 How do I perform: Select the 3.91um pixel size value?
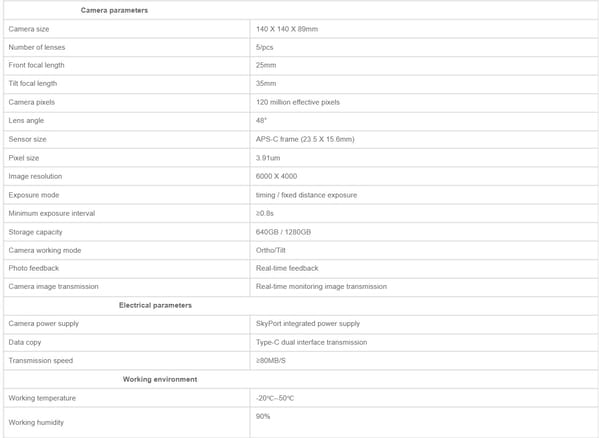[x=271, y=157]
